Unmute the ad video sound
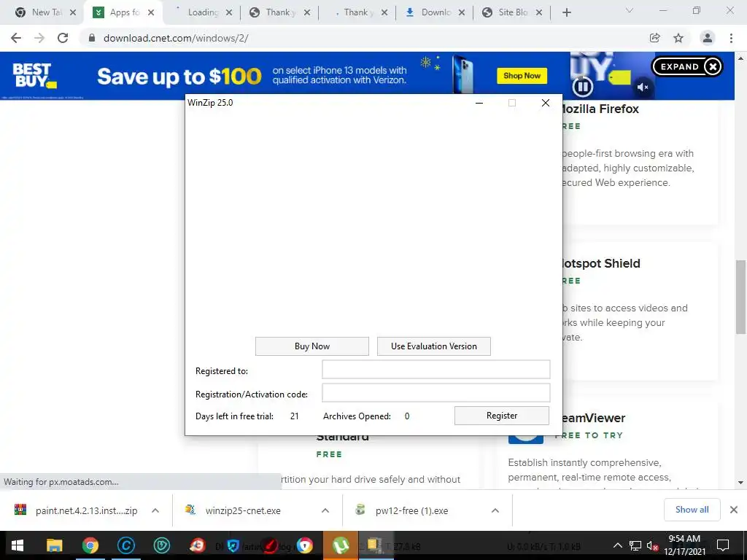Screen dimensions: 747x560 tap(643, 87)
